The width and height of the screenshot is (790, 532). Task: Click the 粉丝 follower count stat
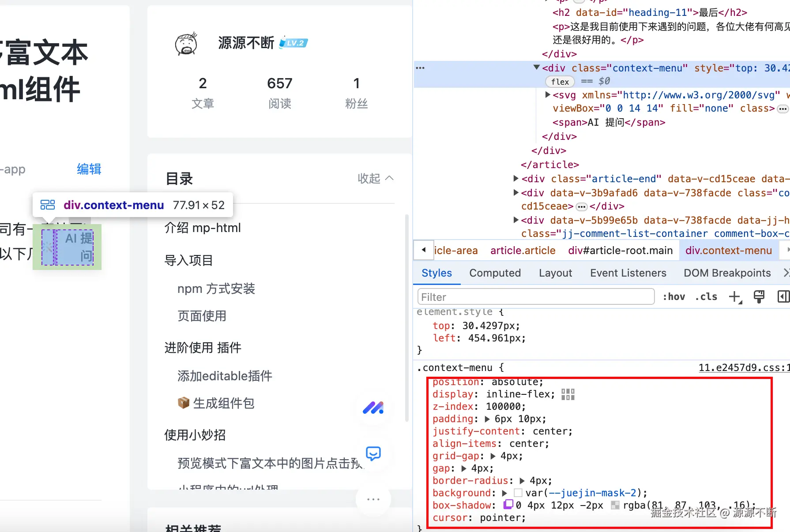(x=356, y=92)
